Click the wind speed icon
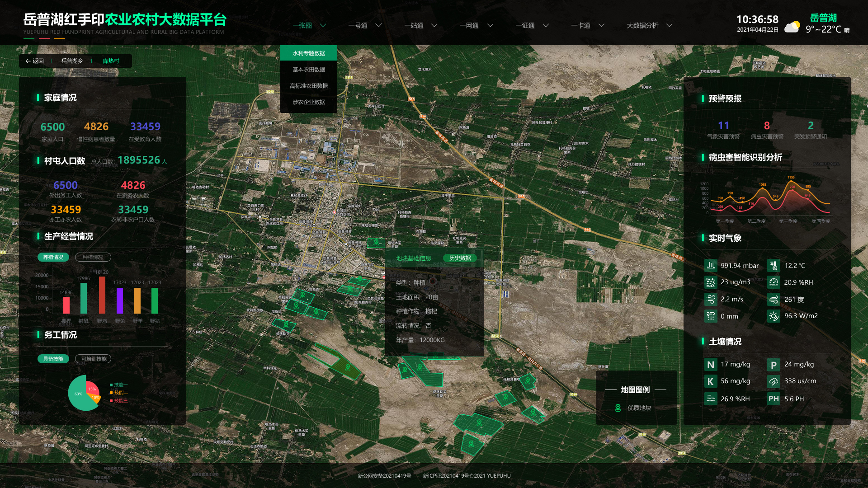This screenshot has width=868, height=488. point(711,299)
